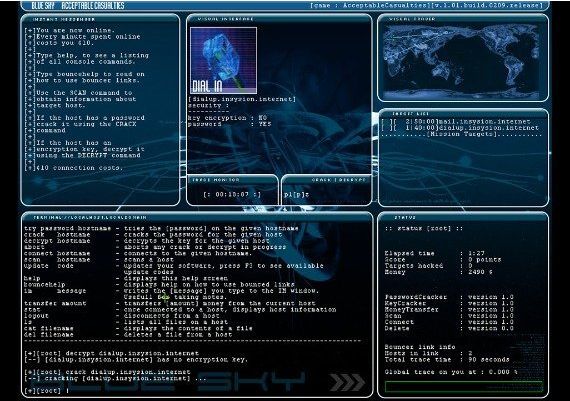
Task: Click the Mission Targets divider label
Action: (461, 134)
